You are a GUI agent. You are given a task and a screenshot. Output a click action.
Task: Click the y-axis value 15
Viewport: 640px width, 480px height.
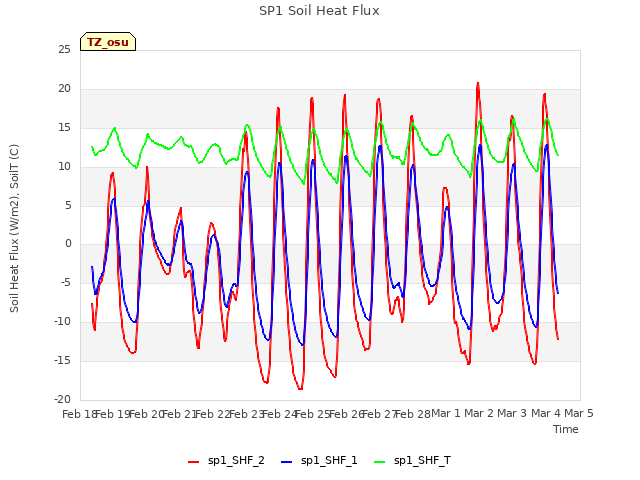pos(64,128)
